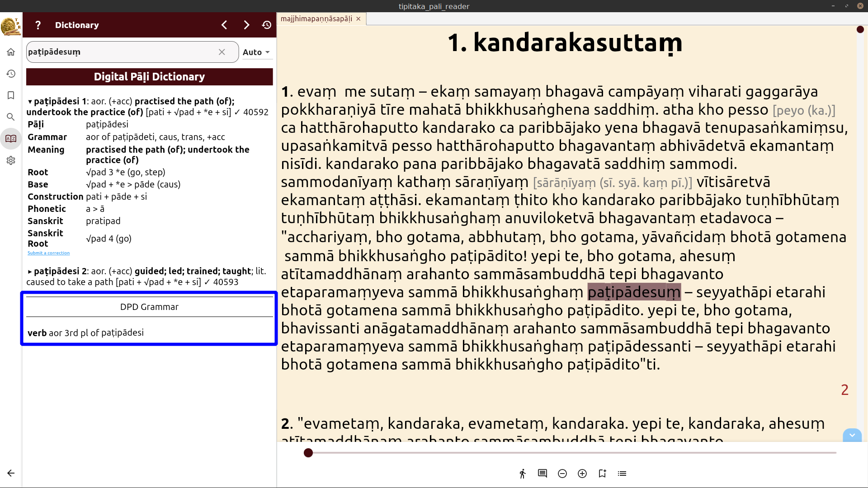Click the speech bubble icon in toolbar
Image resolution: width=868 pixels, height=488 pixels.
[542, 473]
